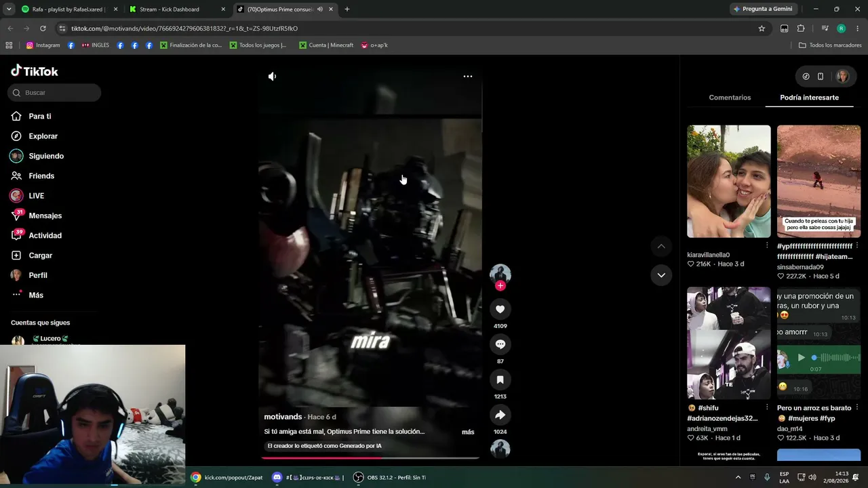Viewport: 868px width, 488px height.
Task: Open the sinsabernada09 video thumbnail
Action: click(818, 182)
